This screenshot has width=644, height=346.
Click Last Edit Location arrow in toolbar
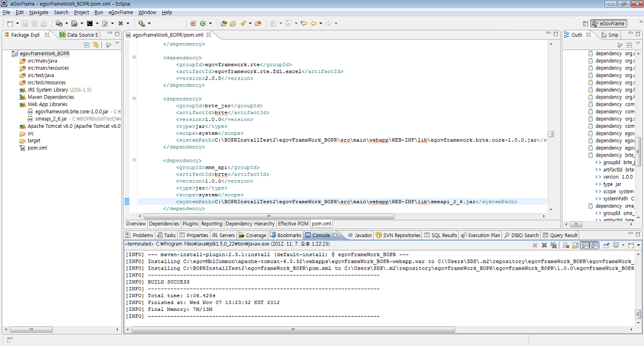(304, 24)
